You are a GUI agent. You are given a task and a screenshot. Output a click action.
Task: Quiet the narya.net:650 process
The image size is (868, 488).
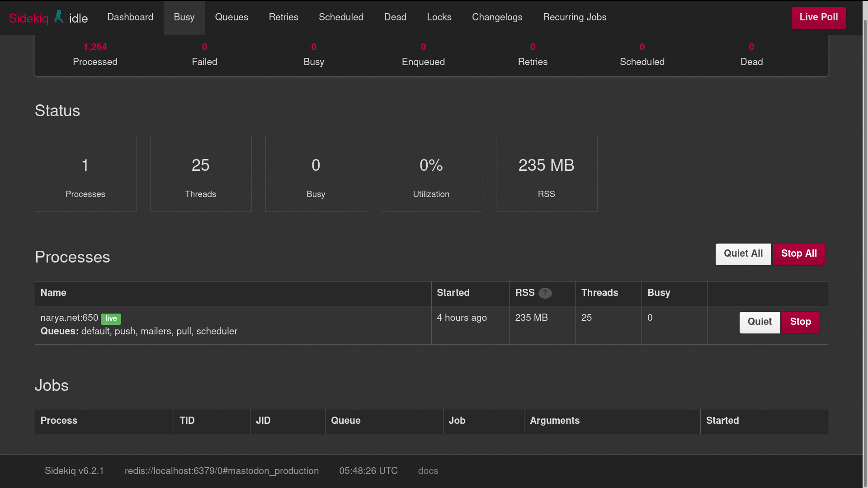click(x=759, y=322)
